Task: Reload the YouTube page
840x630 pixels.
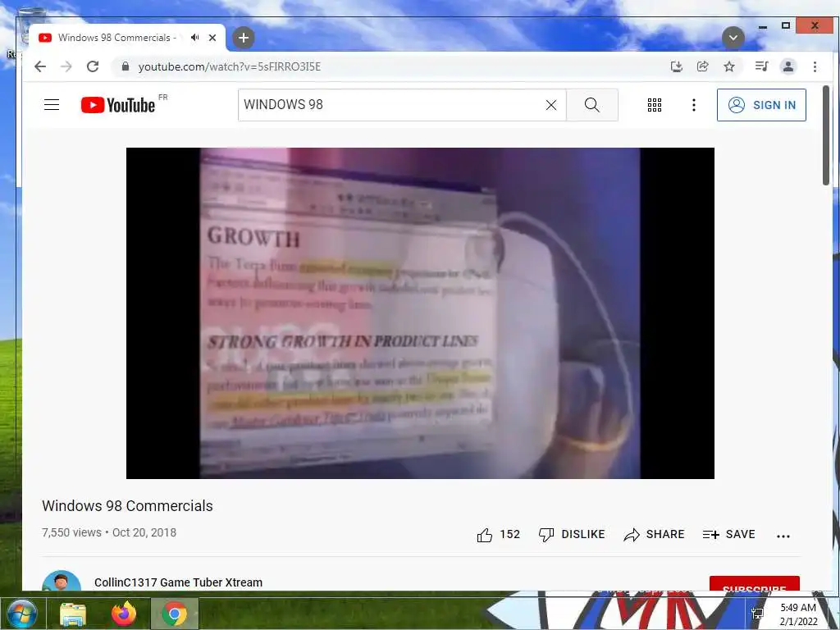Action: point(93,66)
